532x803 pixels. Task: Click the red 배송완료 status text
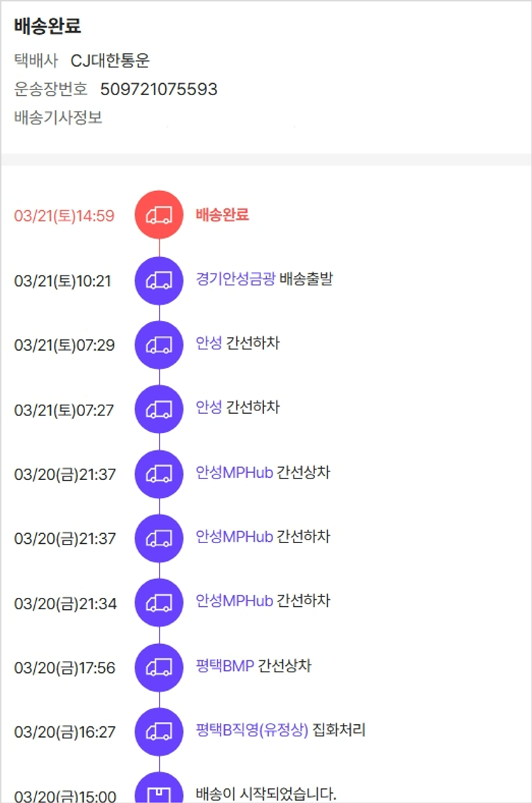point(222,214)
